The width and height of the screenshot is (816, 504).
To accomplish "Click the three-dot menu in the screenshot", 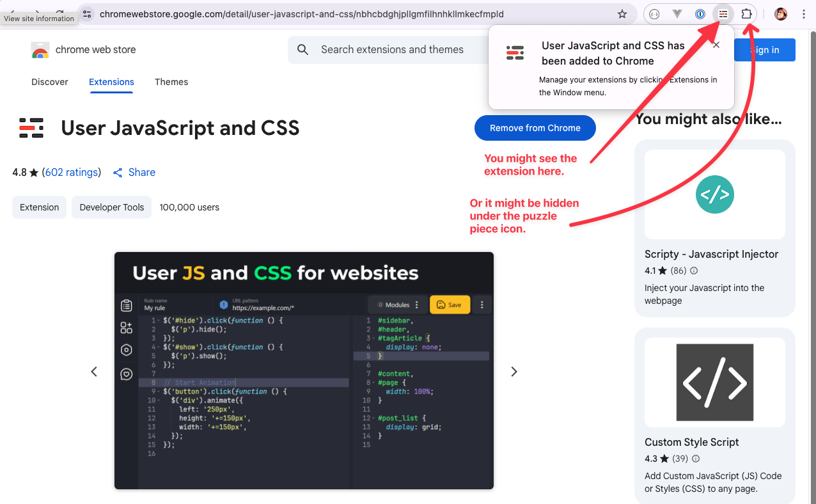I will coord(482,305).
